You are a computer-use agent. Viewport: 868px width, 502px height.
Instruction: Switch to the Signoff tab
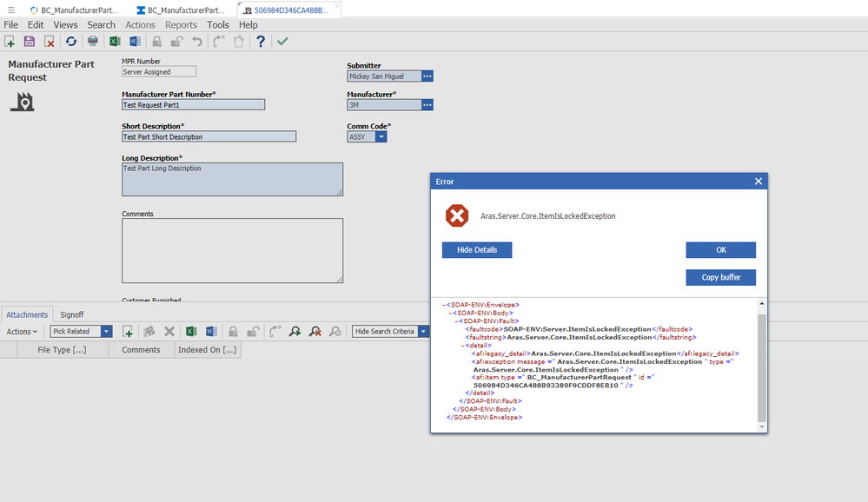pyautogui.click(x=72, y=314)
